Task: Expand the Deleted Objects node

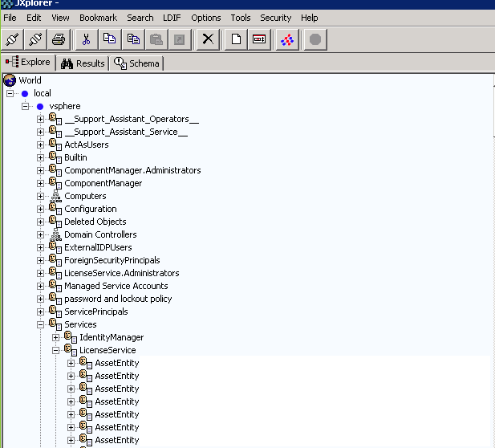Action: tap(40, 222)
